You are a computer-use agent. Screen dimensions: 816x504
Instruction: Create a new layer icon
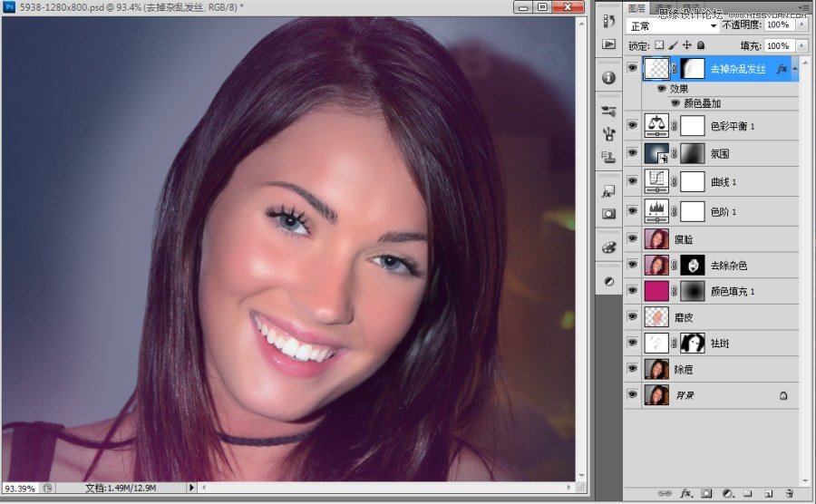(x=768, y=493)
